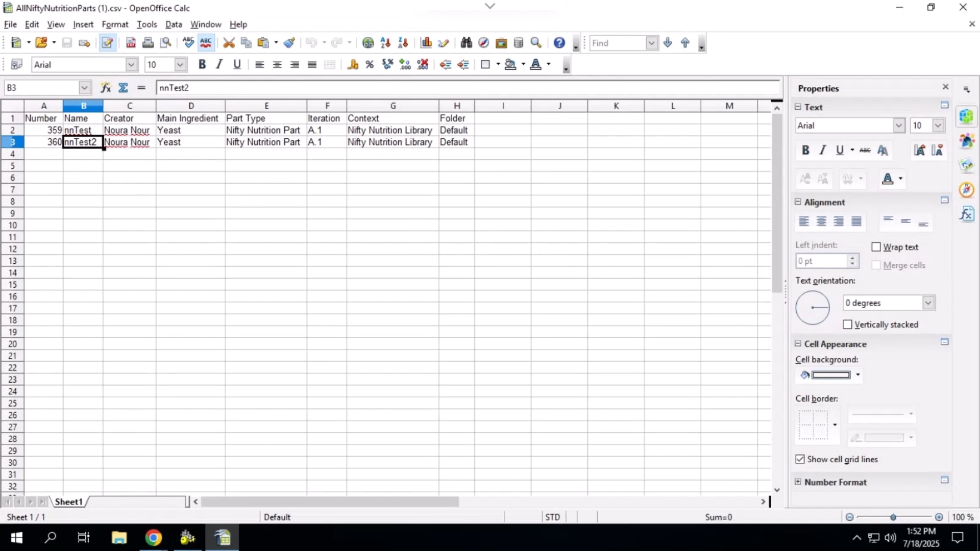Click the Format Paintbrush icon
Screen dimensions: 980x551
[x=289, y=43]
